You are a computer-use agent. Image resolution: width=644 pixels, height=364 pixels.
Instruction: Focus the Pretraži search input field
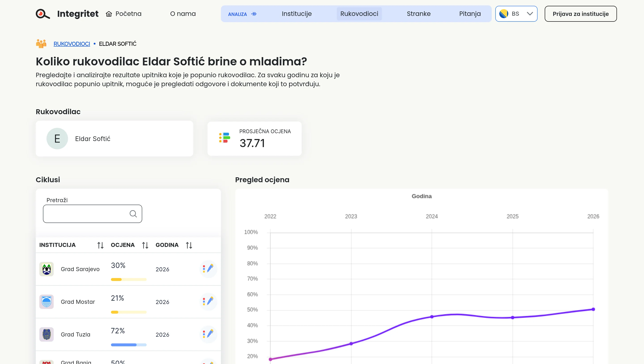tap(93, 214)
